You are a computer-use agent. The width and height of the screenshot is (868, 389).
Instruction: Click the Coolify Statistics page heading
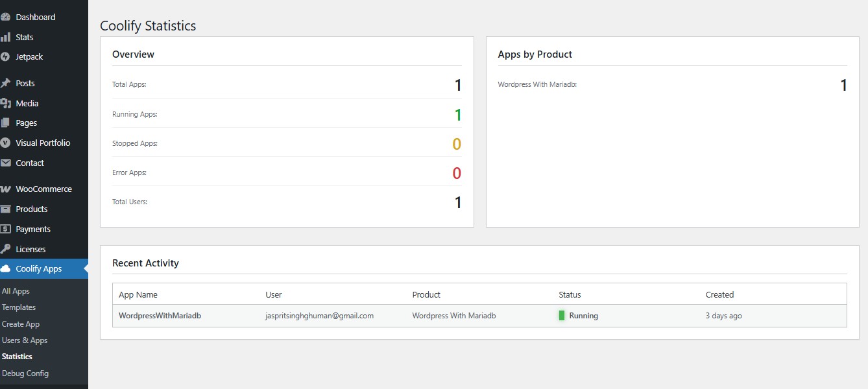click(148, 26)
